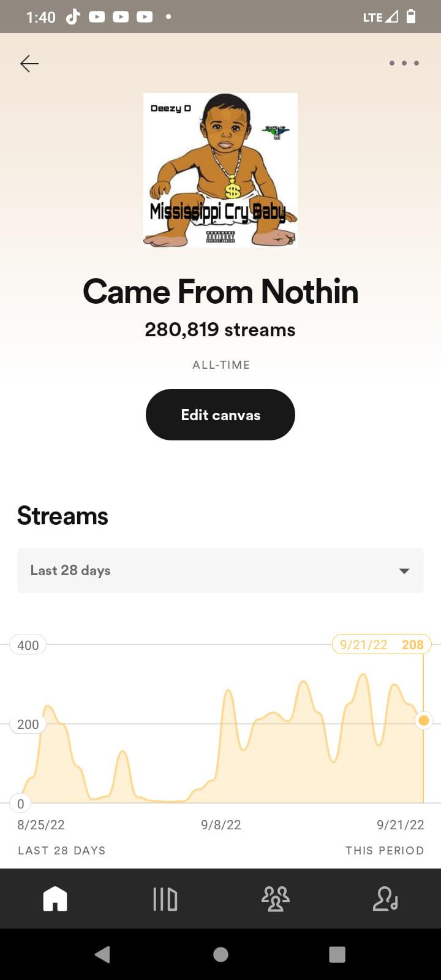
Task: Open the Audience tab icon
Action: click(276, 899)
